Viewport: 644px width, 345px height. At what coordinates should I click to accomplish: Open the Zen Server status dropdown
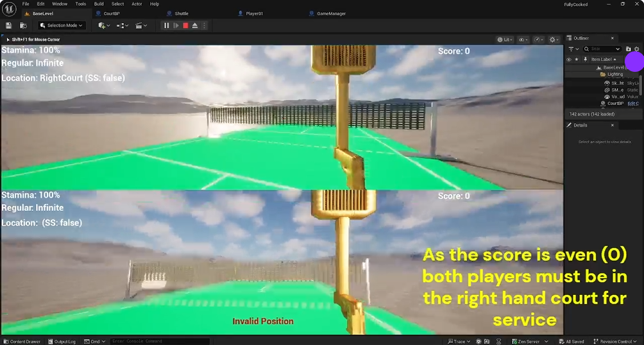click(x=529, y=341)
